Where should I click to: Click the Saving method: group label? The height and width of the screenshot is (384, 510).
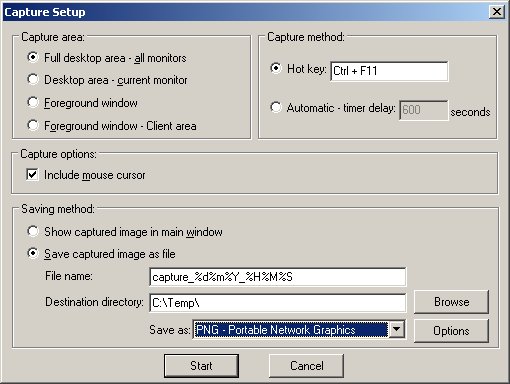click(x=58, y=209)
